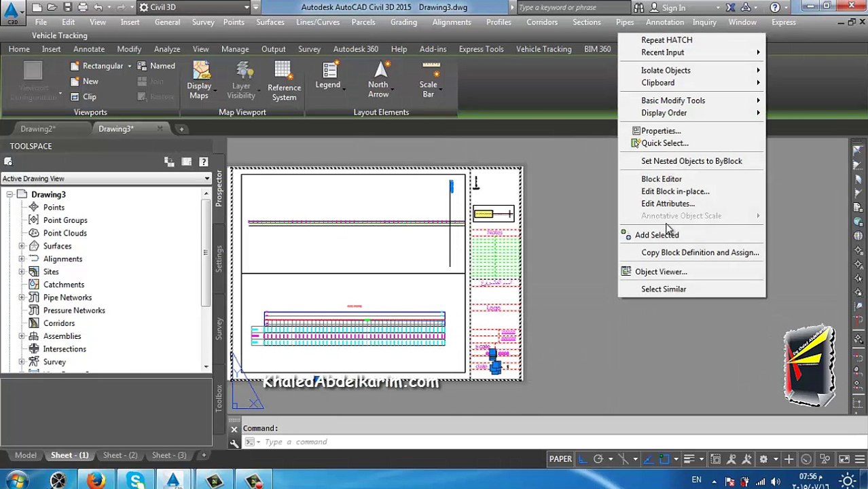Click the Save floppy disk icon
Image resolution: width=868 pixels, height=489 pixels.
pos(67,7)
